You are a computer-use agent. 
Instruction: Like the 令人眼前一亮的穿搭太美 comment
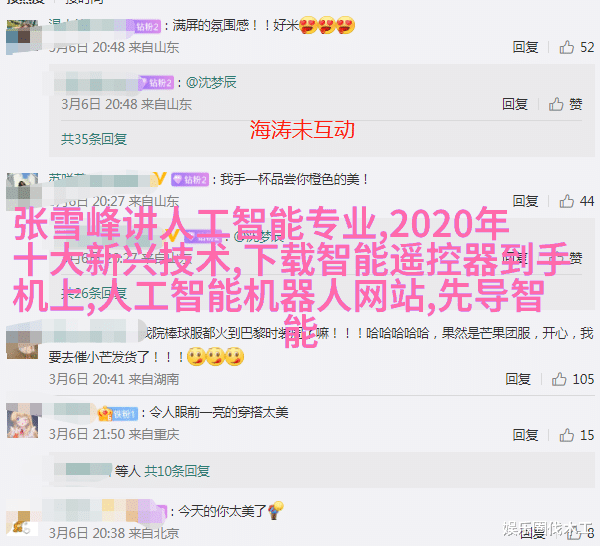(x=566, y=435)
